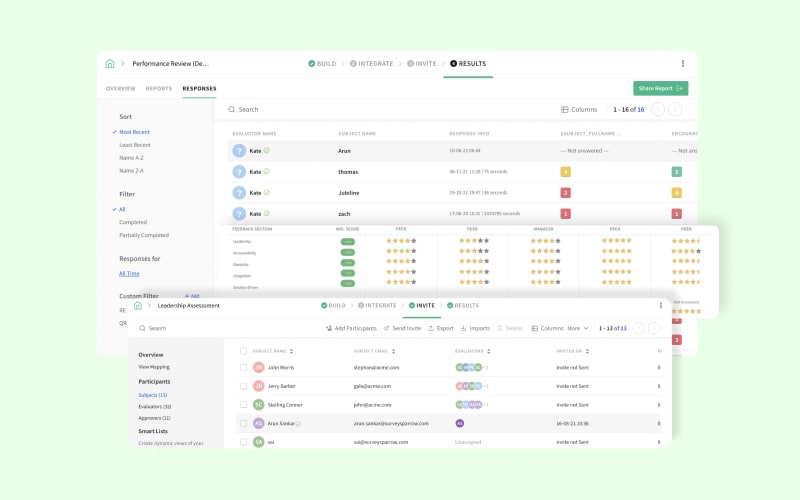Go to next page of responses
Screen dimensions: 800x500
tap(676, 109)
